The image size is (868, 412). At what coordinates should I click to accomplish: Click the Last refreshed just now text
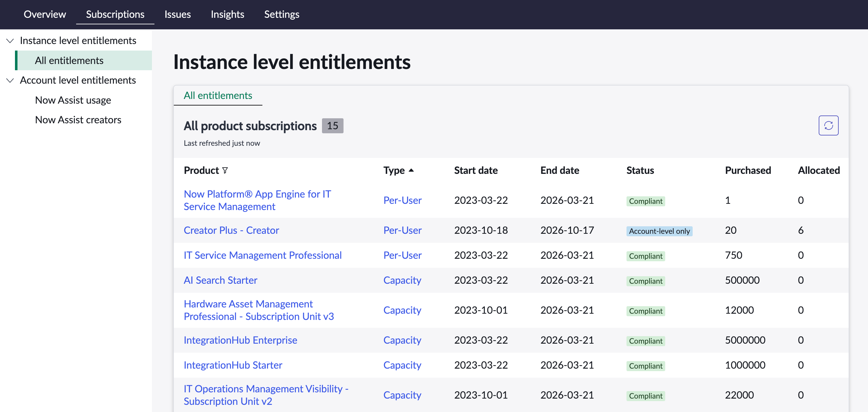(x=222, y=143)
